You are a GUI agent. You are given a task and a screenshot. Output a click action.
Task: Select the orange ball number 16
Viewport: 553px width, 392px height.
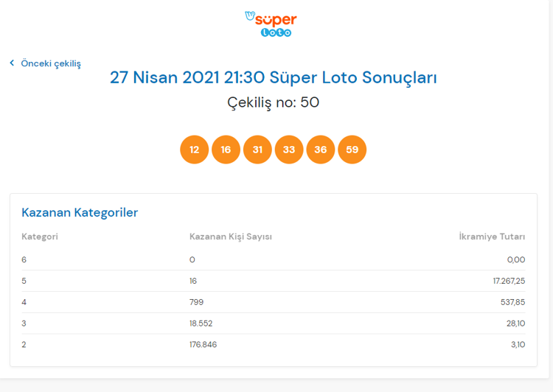pyautogui.click(x=226, y=150)
